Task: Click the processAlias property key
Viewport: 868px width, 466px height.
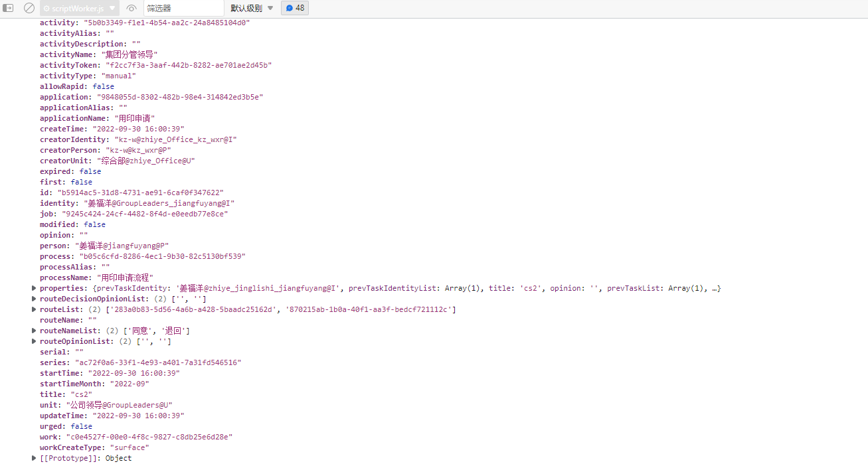Action: (x=68, y=267)
